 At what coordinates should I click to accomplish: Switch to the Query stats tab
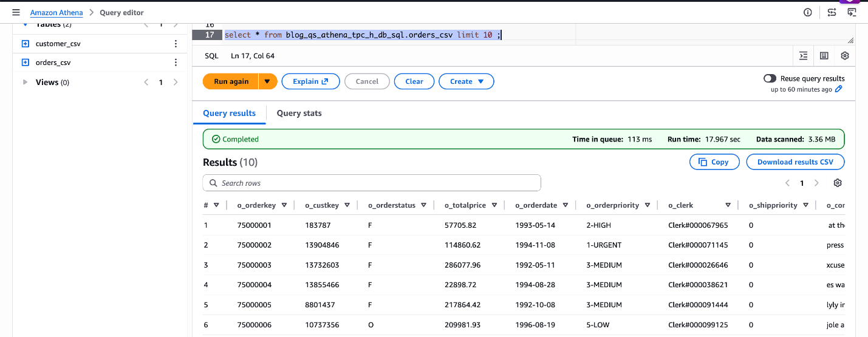(x=299, y=113)
